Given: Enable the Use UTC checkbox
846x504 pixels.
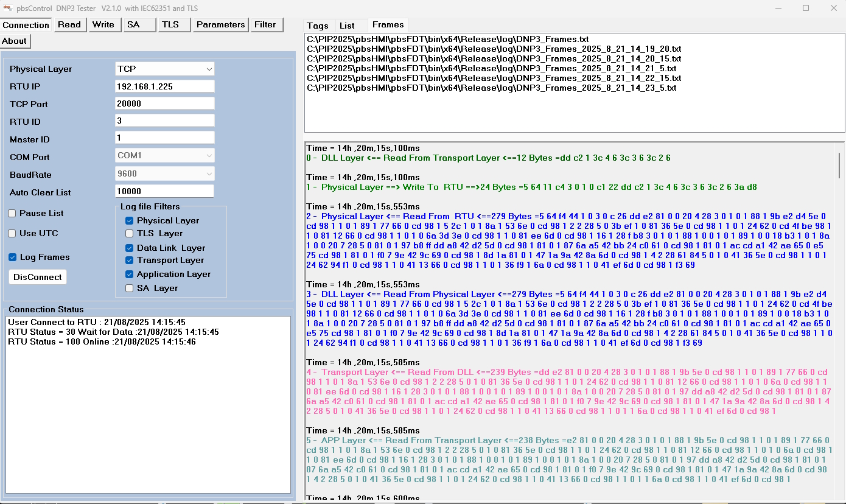Looking at the screenshot, I should click(10, 233).
